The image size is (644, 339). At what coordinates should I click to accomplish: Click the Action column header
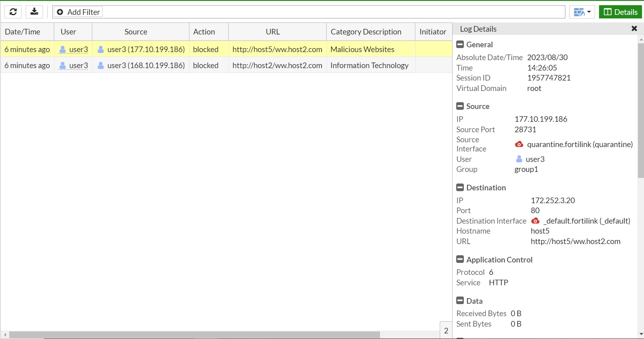209,32
